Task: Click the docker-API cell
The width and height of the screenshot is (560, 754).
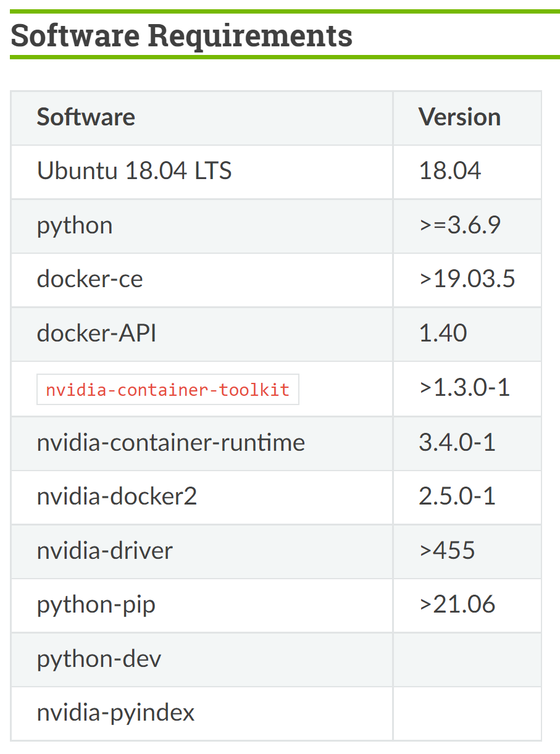Action: pyautogui.click(x=96, y=333)
